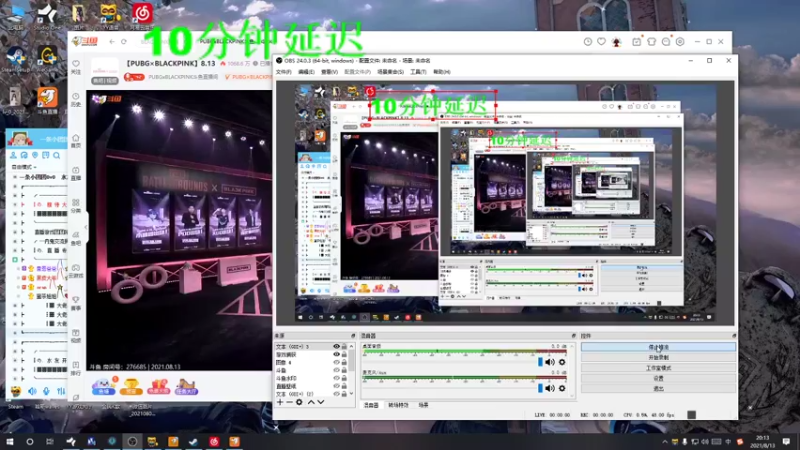Toggle lock on 图像 4 source
Image resolution: width=800 pixels, height=450 pixels.
tap(344, 362)
